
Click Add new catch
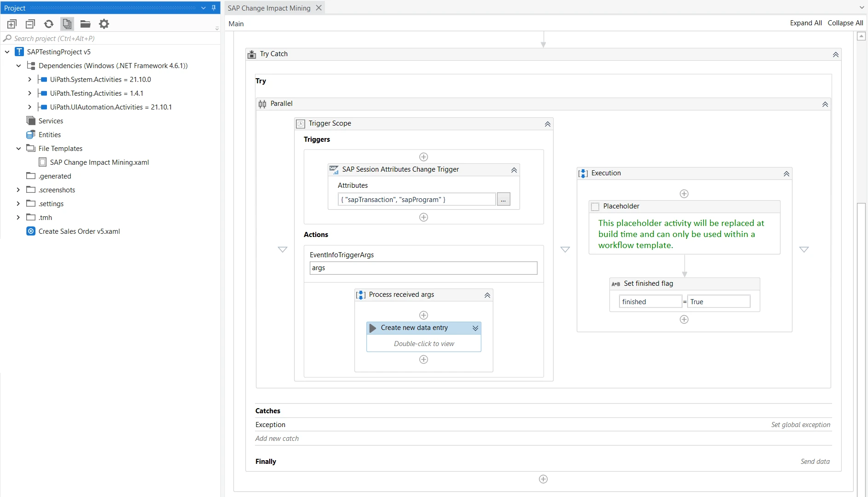[277, 439]
